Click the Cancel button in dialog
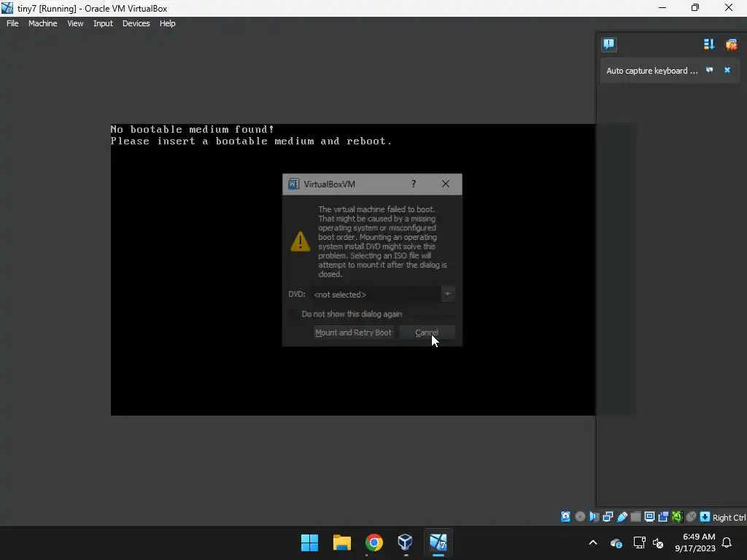 point(427,332)
